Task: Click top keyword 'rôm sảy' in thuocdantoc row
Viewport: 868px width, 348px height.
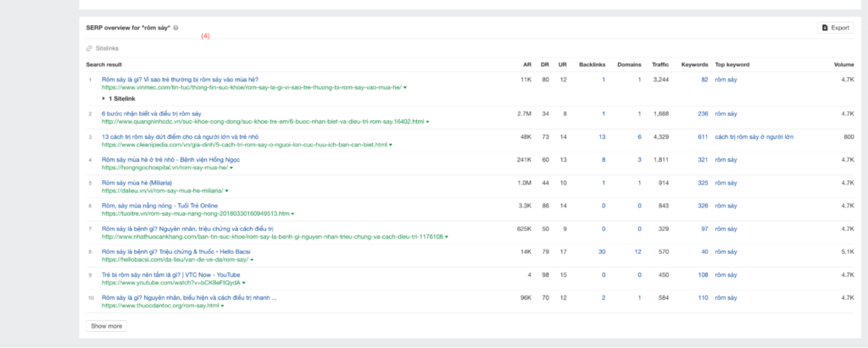Action: point(726,298)
